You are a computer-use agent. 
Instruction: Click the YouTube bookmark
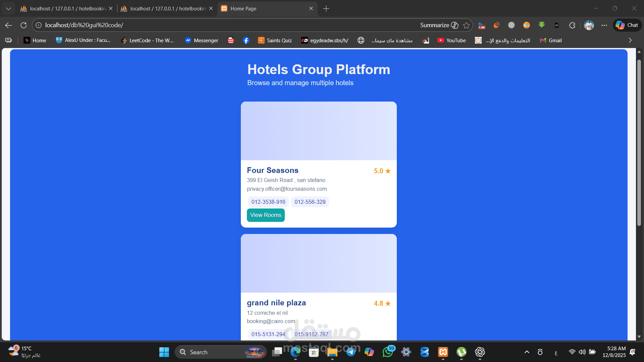(451, 40)
